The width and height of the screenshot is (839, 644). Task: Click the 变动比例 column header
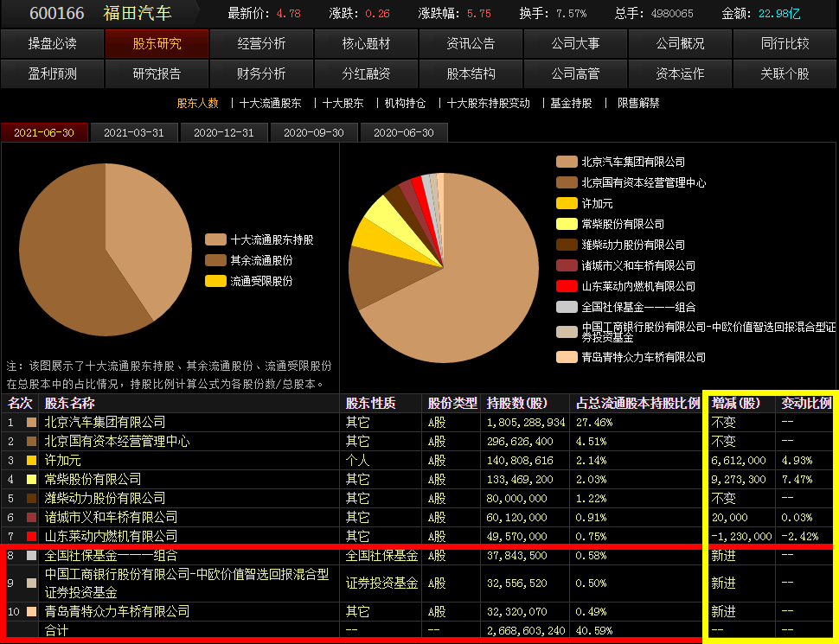tap(806, 404)
